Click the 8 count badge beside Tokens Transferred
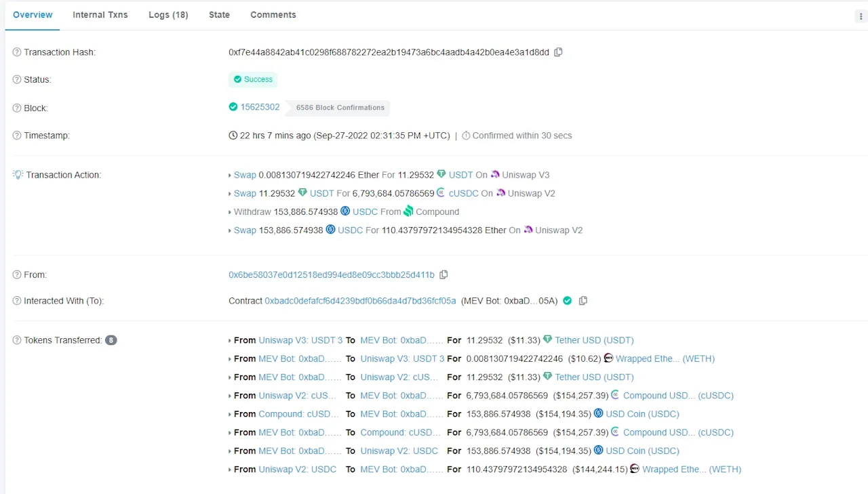The image size is (868, 494). coord(111,340)
